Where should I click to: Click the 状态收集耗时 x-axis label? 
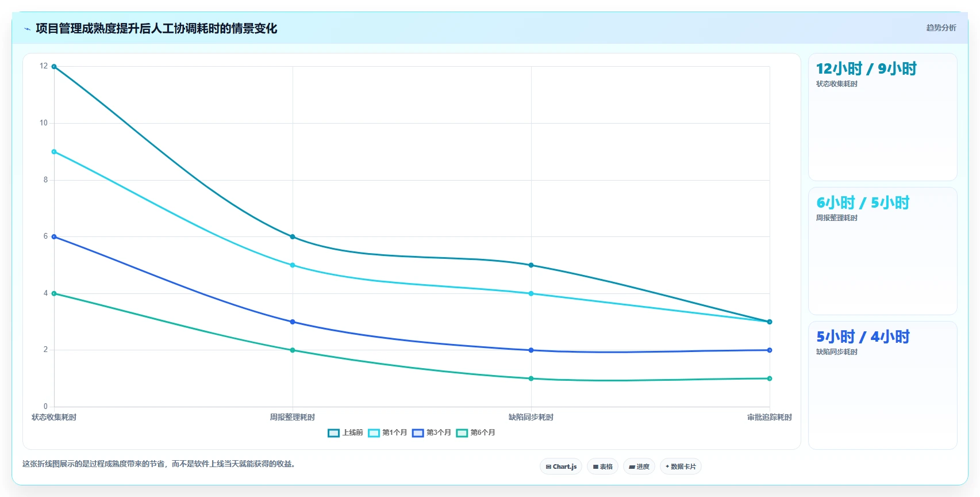[x=54, y=418]
